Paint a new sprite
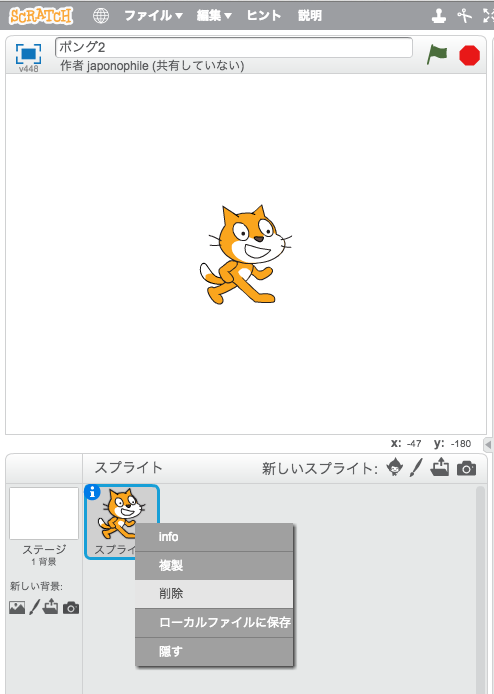 [416, 467]
